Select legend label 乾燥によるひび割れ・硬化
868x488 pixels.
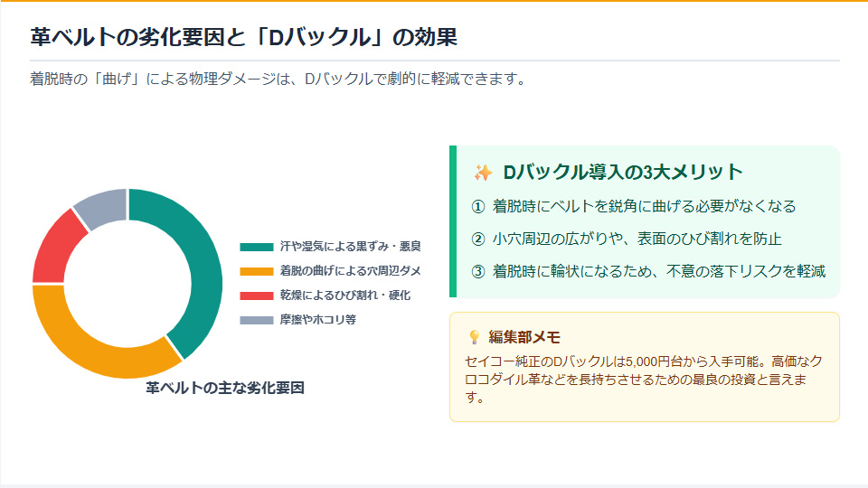[344, 295]
